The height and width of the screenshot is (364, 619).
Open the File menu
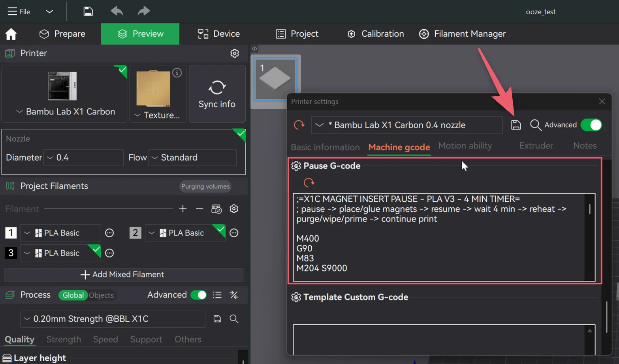tap(19, 11)
